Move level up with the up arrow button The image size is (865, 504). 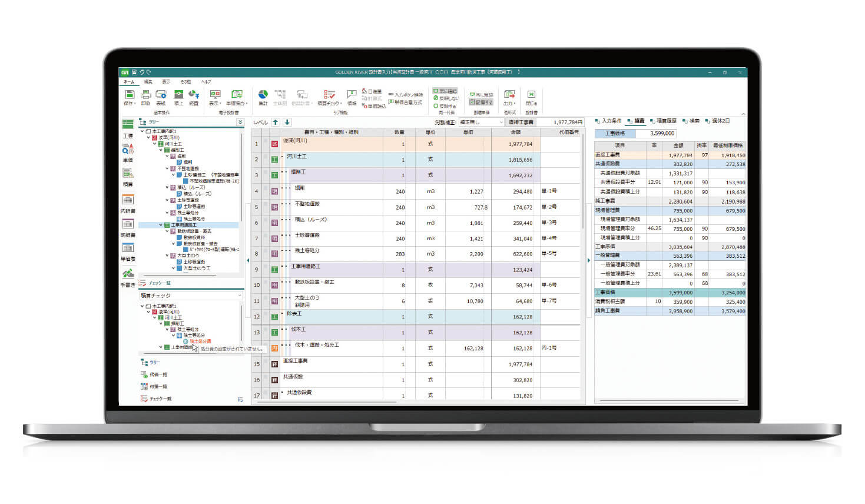click(275, 122)
